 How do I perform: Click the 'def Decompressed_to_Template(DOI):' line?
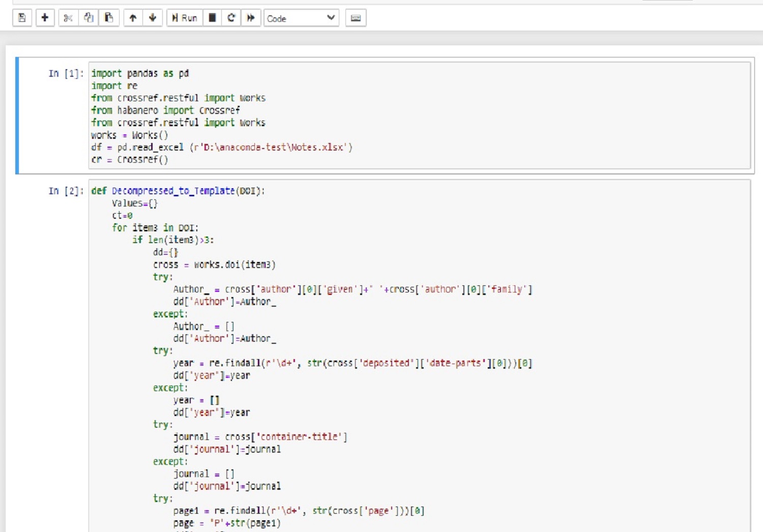pyautogui.click(x=178, y=191)
